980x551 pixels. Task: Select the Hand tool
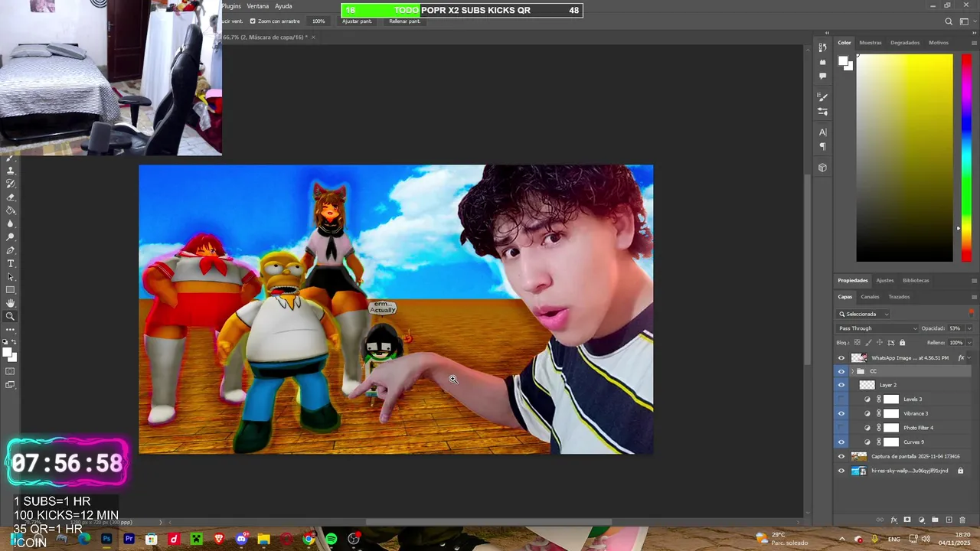tap(11, 303)
